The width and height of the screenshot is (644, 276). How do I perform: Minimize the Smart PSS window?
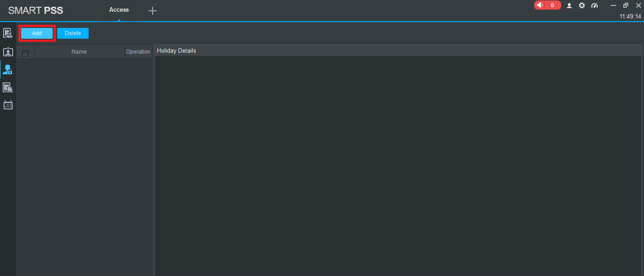click(x=613, y=5)
